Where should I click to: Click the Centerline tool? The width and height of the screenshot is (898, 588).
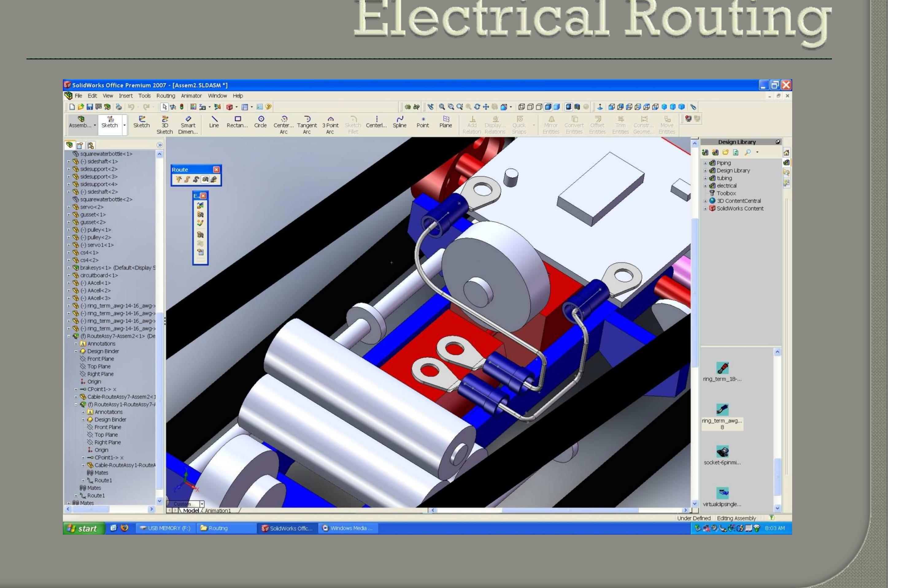coord(376,122)
